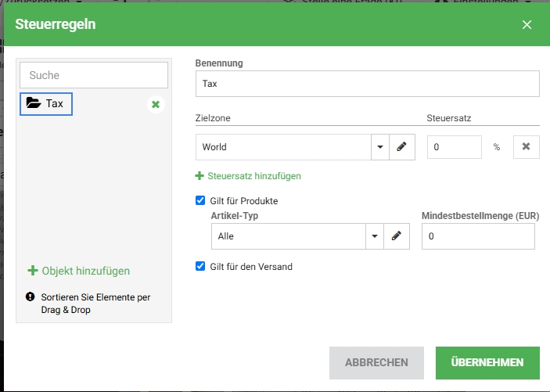Screen dimensions: 550x392
Task: Remove the World tax rate row
Action: pyautogui.click(x=526, y=147)
